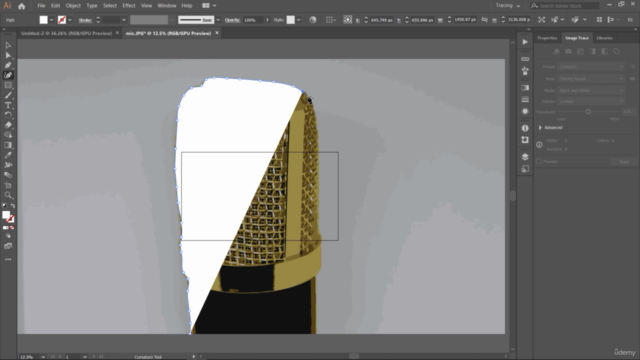Select the Pen tool
This screenshot has width=640, height=360.
(x=8, y=65)
